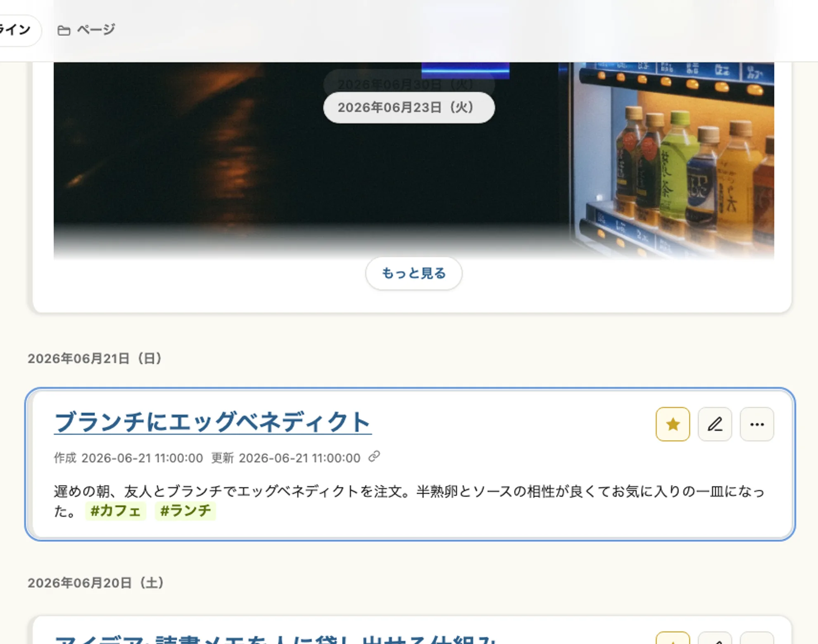Click the 2026年06月20日（土） date heading

[x=96, y=582]
